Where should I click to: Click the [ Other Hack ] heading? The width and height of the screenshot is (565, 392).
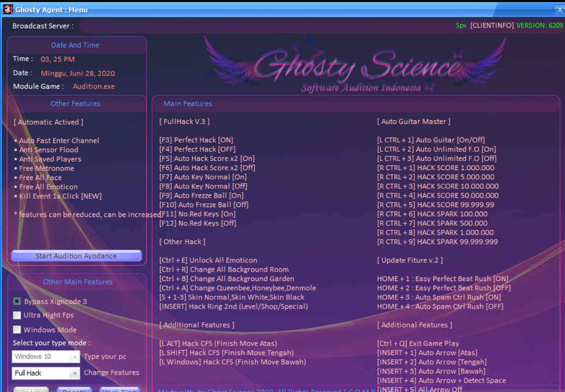[182, 242]
